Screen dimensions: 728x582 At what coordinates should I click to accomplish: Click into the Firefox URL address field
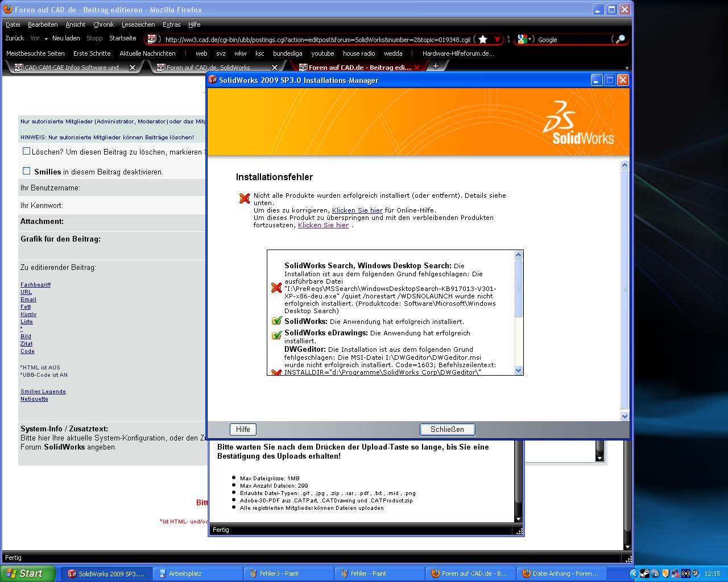pos(317,40)
